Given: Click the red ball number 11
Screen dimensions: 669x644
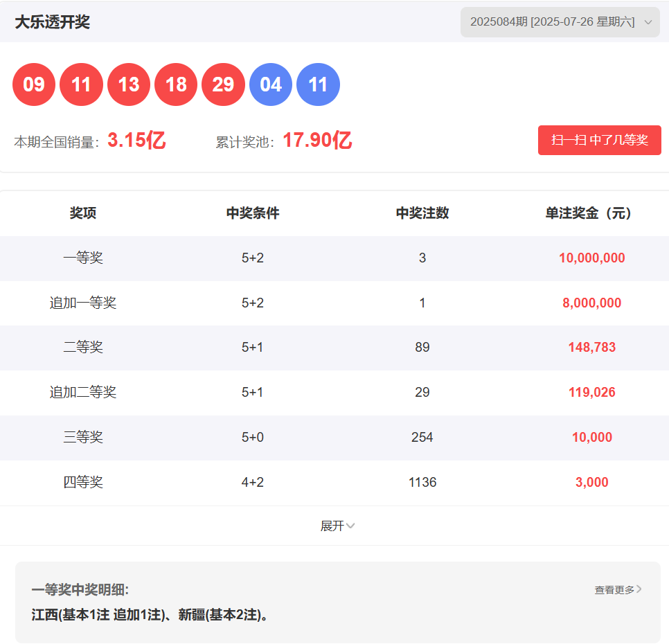Looking at the screenshot, I should [81, 84].
